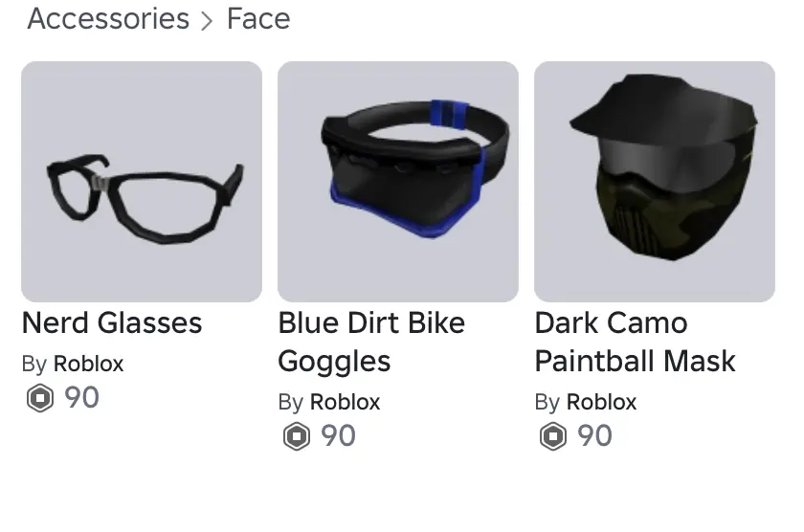Screen dimensions: 804x532
Task: Click the 90 price of Blue Dirt Bike Goggles
Action: click(x=338, y=436)
